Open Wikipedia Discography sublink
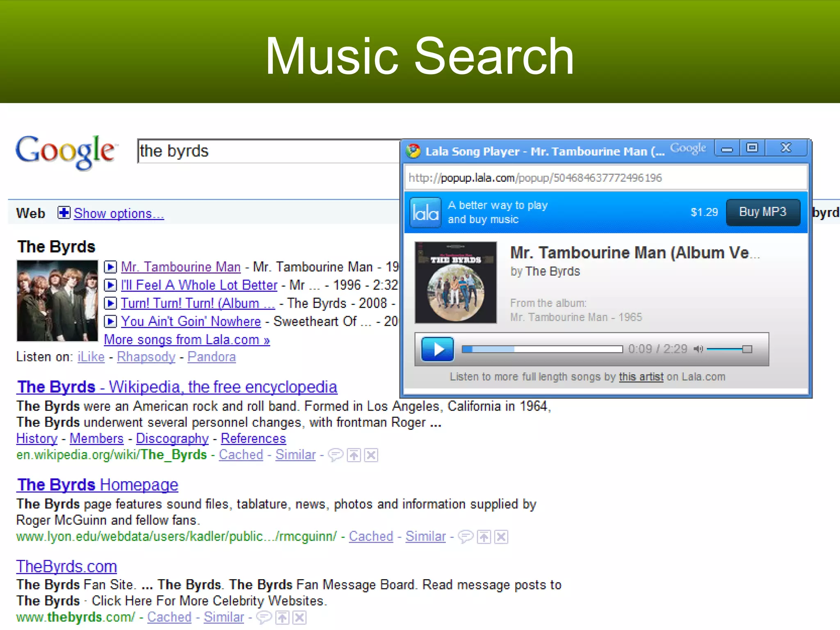 tap(172, 438)
